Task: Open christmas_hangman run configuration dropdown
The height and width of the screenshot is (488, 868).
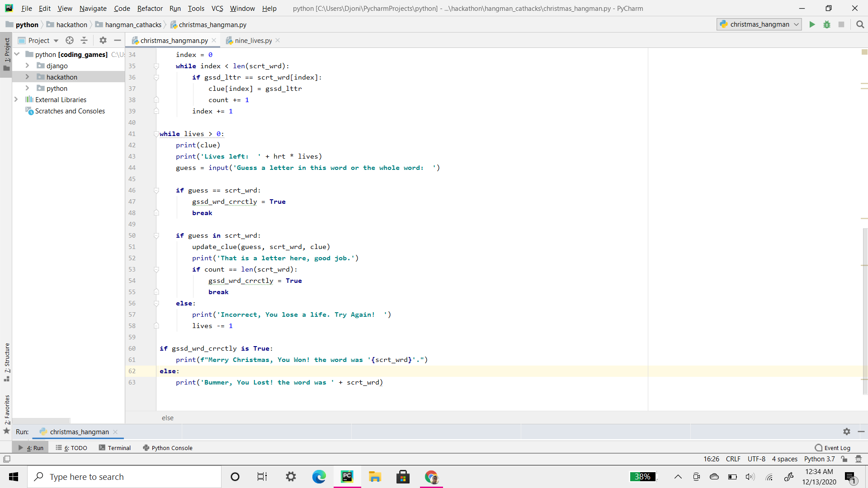Action: point(759,24)
